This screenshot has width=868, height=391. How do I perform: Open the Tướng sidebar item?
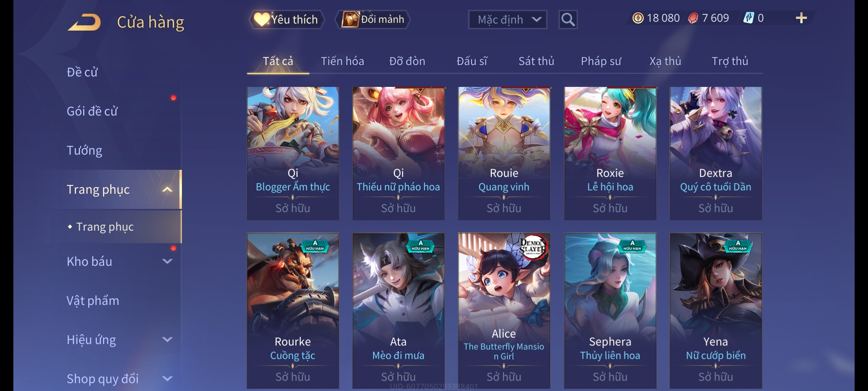tap(84, 150)
